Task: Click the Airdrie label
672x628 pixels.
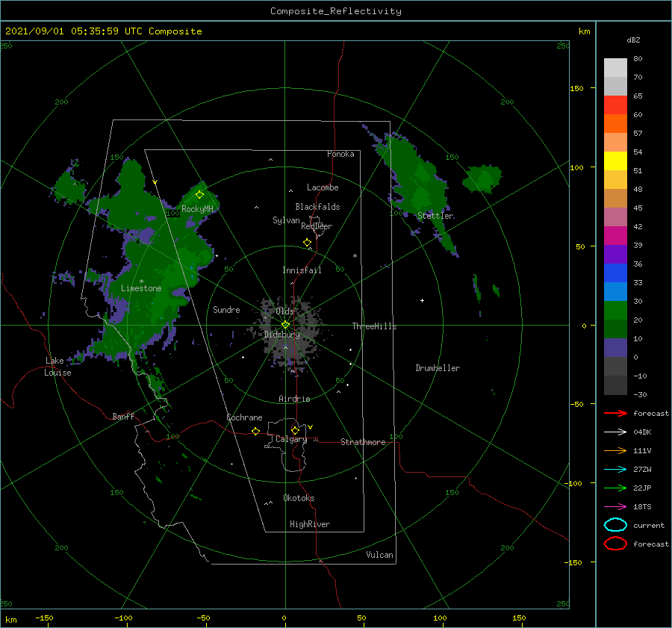Action: (x=294, y=399)
